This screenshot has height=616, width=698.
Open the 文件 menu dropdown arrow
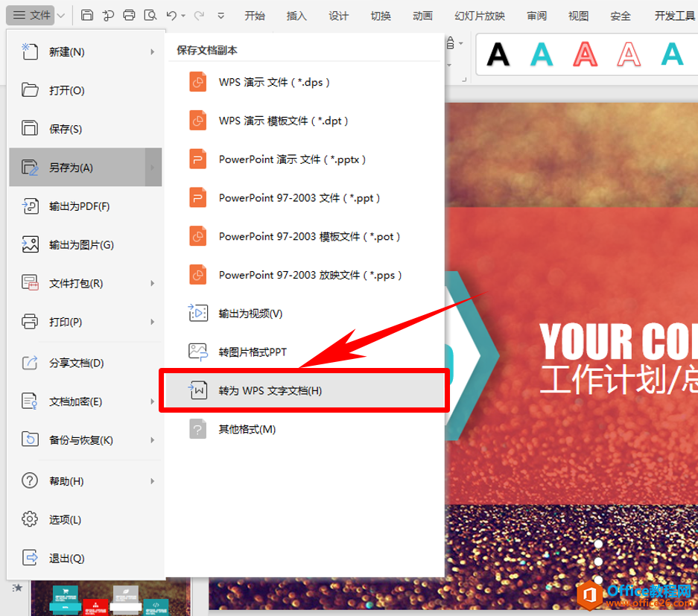point(61,16)
